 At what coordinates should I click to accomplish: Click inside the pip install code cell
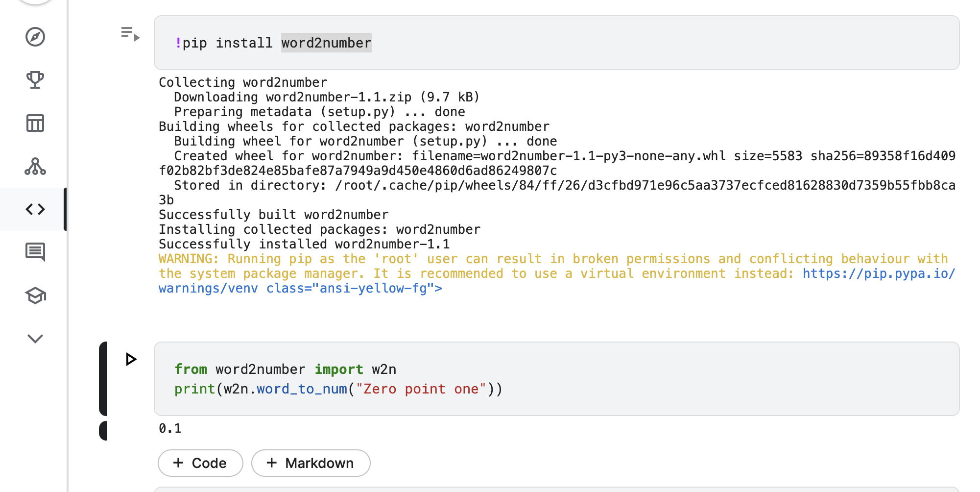[x=588, y=43]
